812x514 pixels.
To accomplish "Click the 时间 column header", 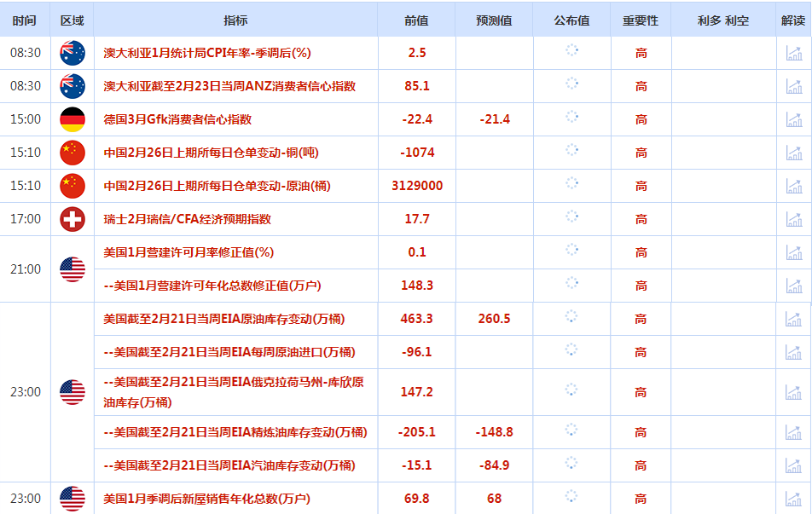I will (25, 20).
